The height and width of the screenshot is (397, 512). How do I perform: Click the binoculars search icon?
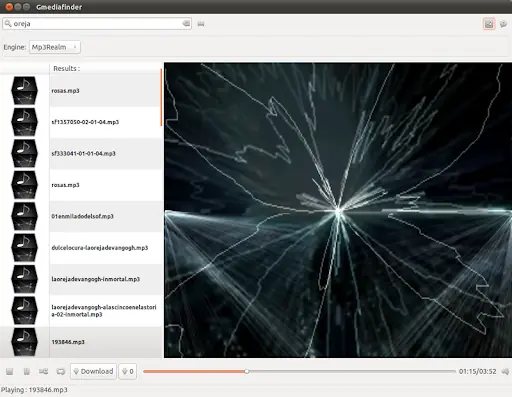[x=201, y=24]
